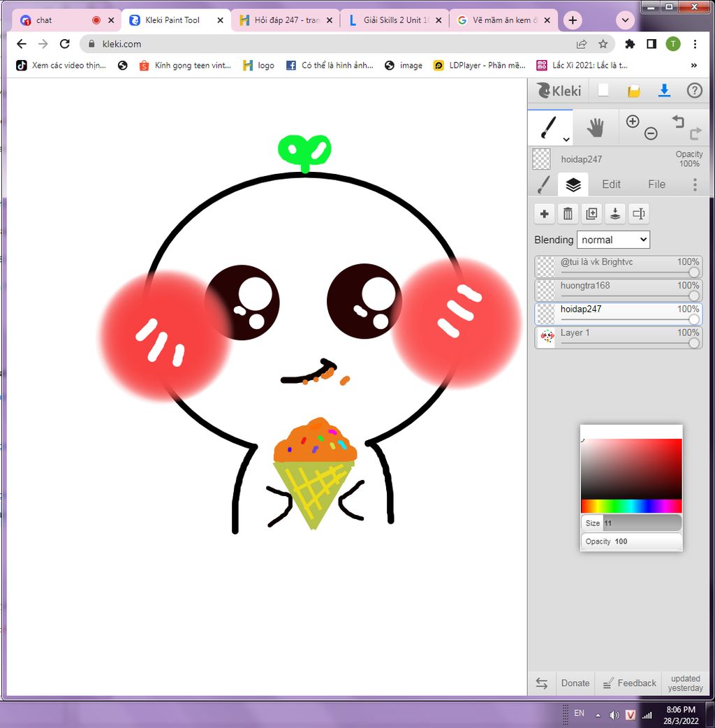Click the Donate button
Viewport: 715px width, 728px height.
575,683
